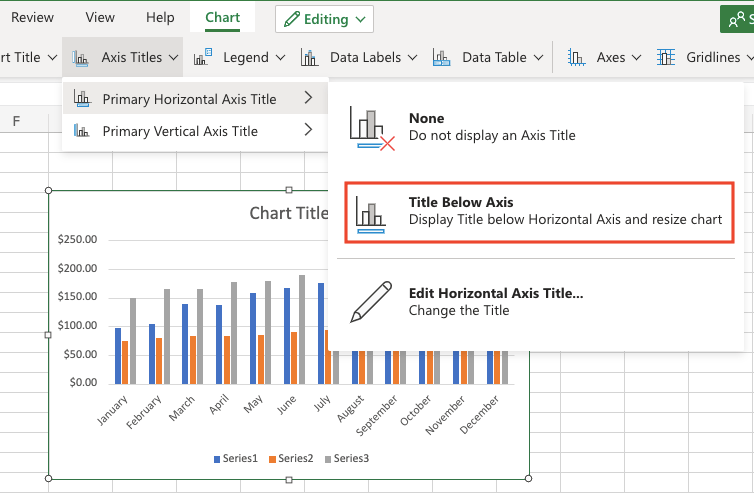Click the $100.00 vertical axis value

(x=77, y=326)
